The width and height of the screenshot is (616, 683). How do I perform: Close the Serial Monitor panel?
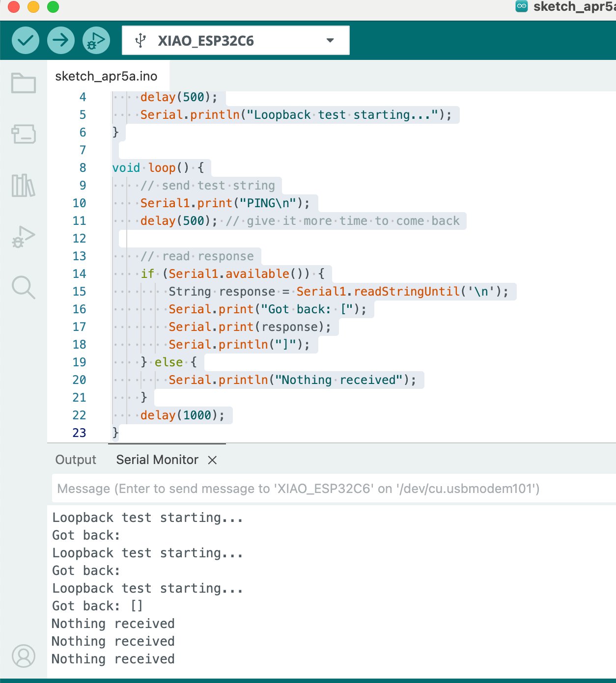pos(212,460)
